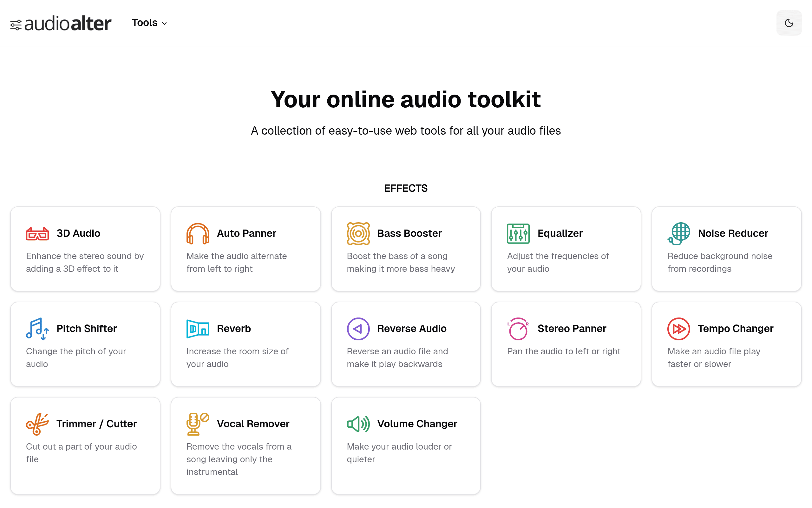
Task: Click the speaker icon for Bass Booster
Action: pos(358,233)
